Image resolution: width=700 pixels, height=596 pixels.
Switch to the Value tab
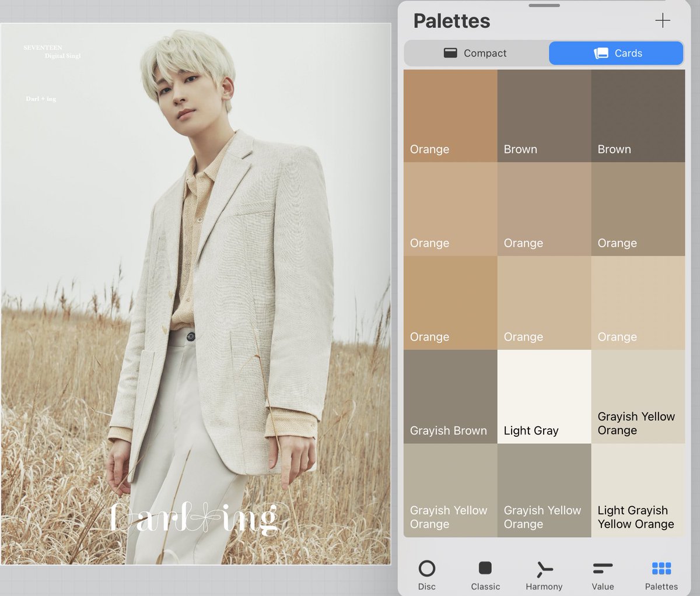[603, 574]
